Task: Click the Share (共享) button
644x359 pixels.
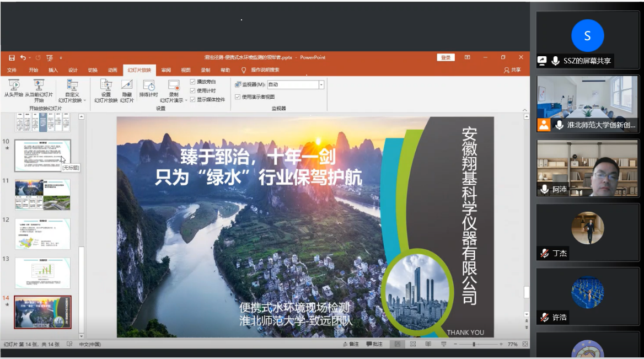Action: (x=512, y=70)
